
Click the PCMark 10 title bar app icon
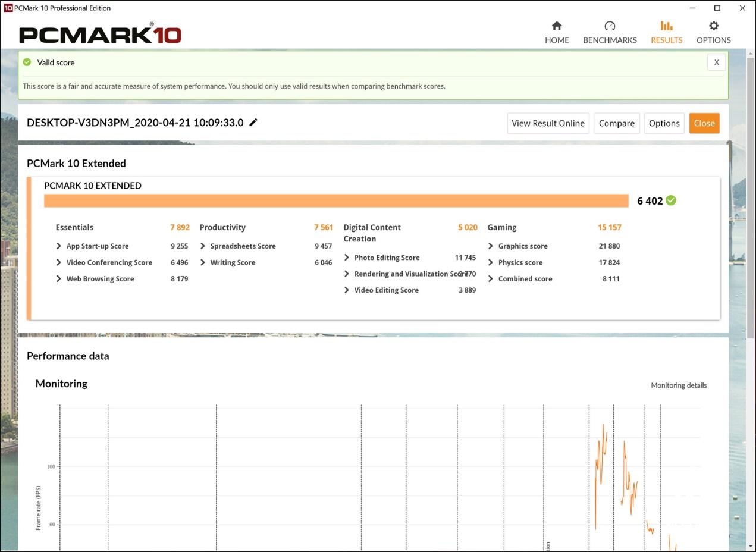[x=8, y=8]
